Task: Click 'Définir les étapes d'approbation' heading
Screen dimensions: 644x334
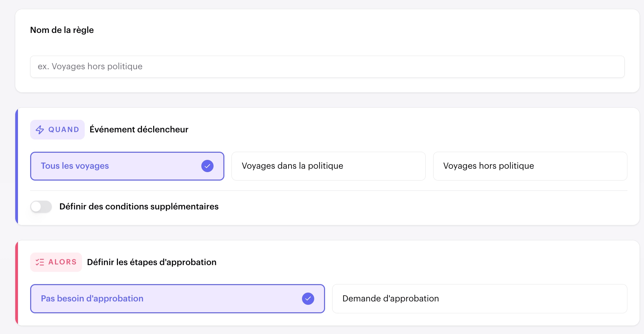Action: coord(152,262)
